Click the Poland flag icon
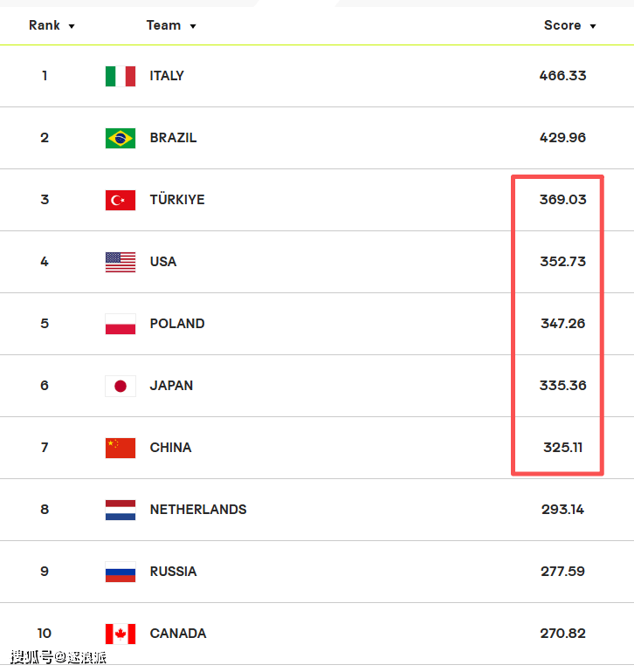Screen dimensions: 634x672 [121, 324]
